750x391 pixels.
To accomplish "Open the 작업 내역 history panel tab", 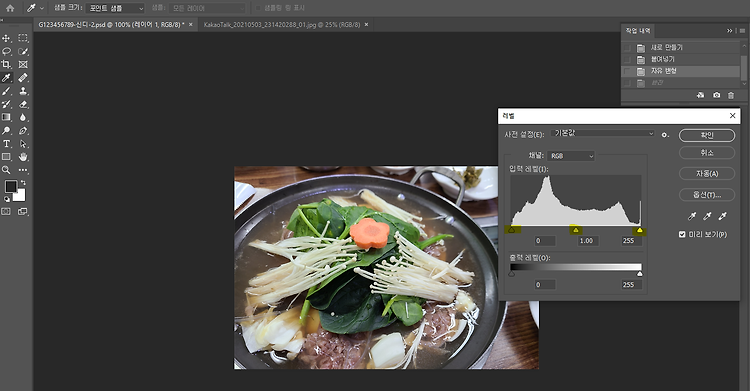I will coord(638,31).
